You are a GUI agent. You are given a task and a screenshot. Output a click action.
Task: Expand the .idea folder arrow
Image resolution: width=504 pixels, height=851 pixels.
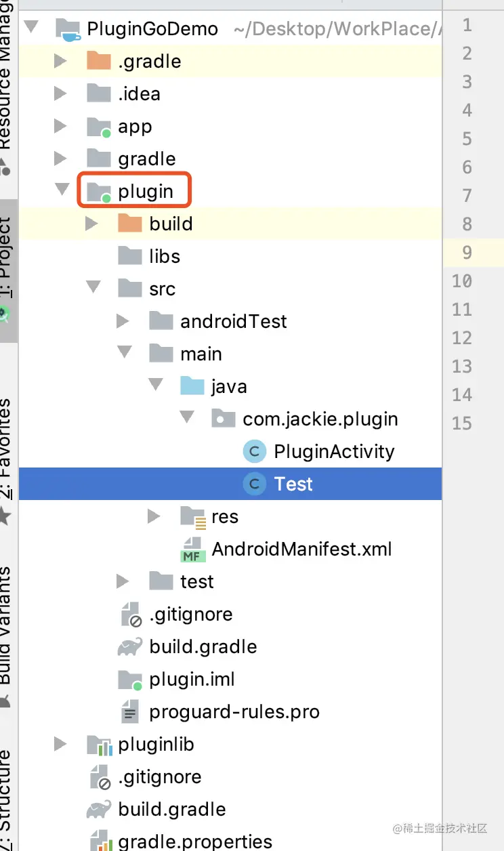pyautogui.click(x=60, y=94)
